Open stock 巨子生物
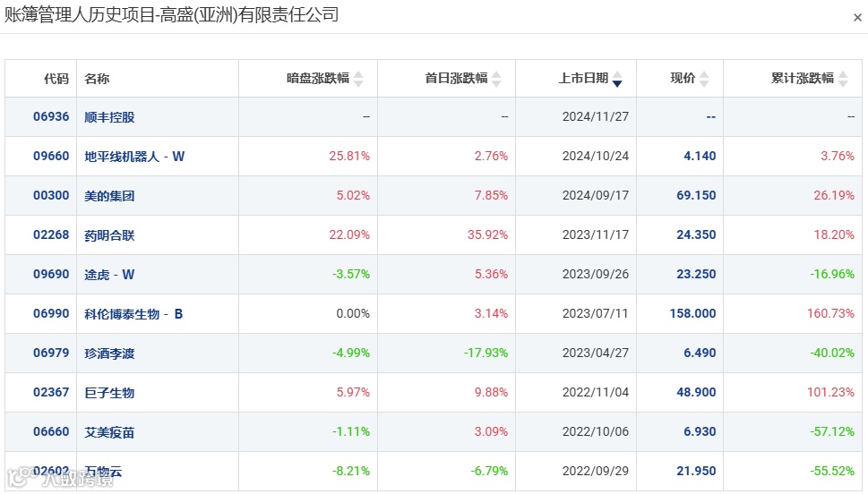 pos(109,393)
